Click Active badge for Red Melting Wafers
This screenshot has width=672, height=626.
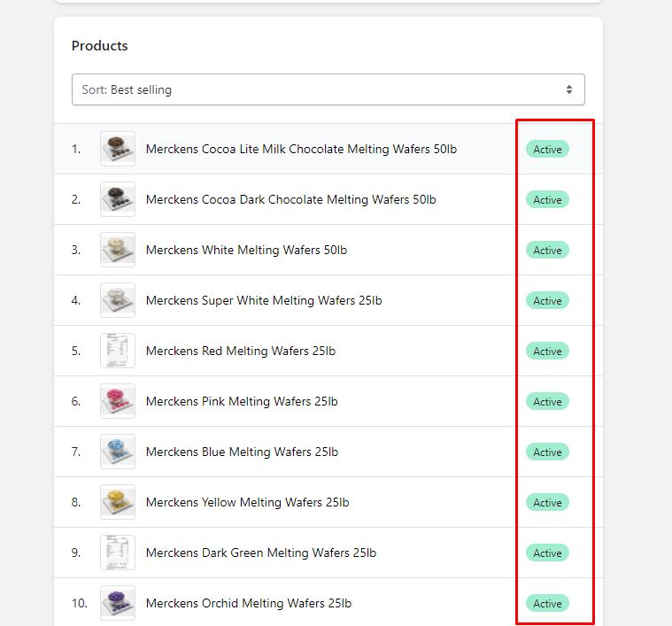click(547, 351)
